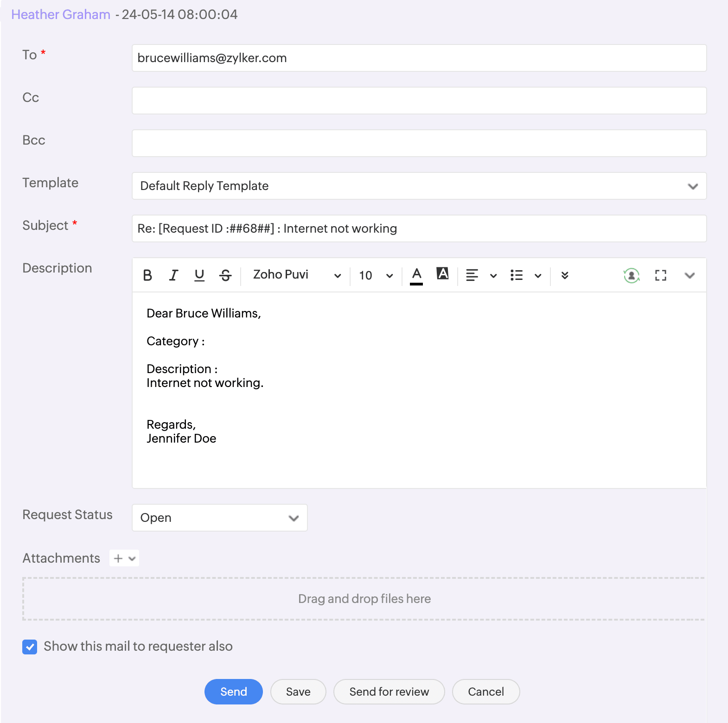Apply strikethrough to selected text
The image size is (728, 723).
[225, 275]
